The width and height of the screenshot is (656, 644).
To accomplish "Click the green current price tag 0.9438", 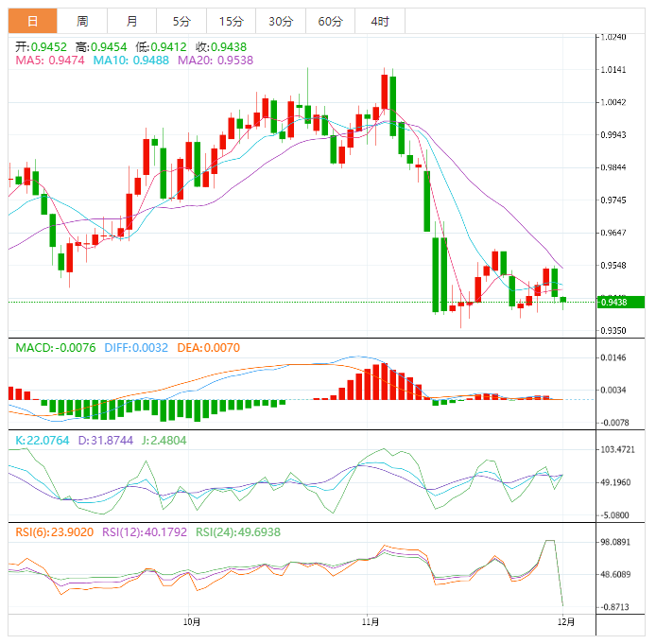I will (x=620, y=302).
